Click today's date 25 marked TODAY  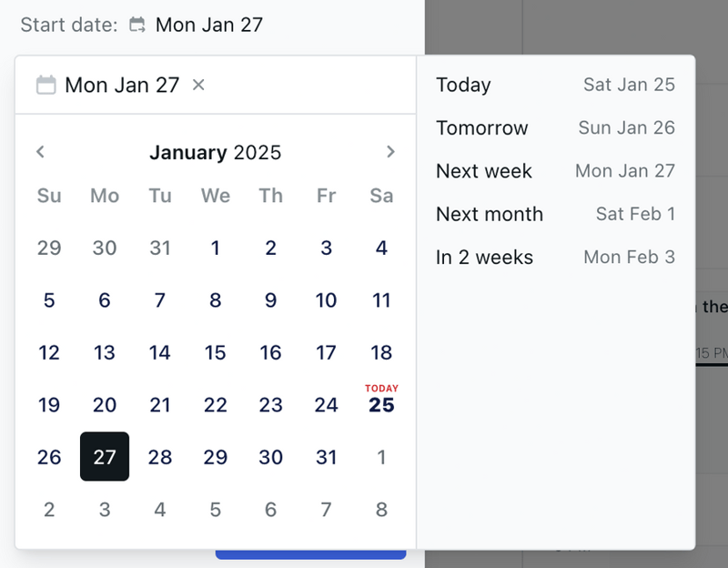380,405
